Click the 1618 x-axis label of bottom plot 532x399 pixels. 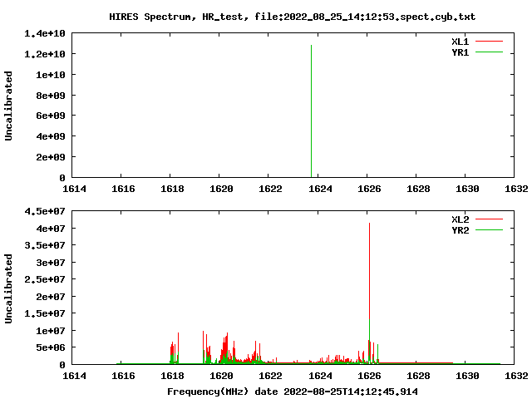[x=172, y=376]
